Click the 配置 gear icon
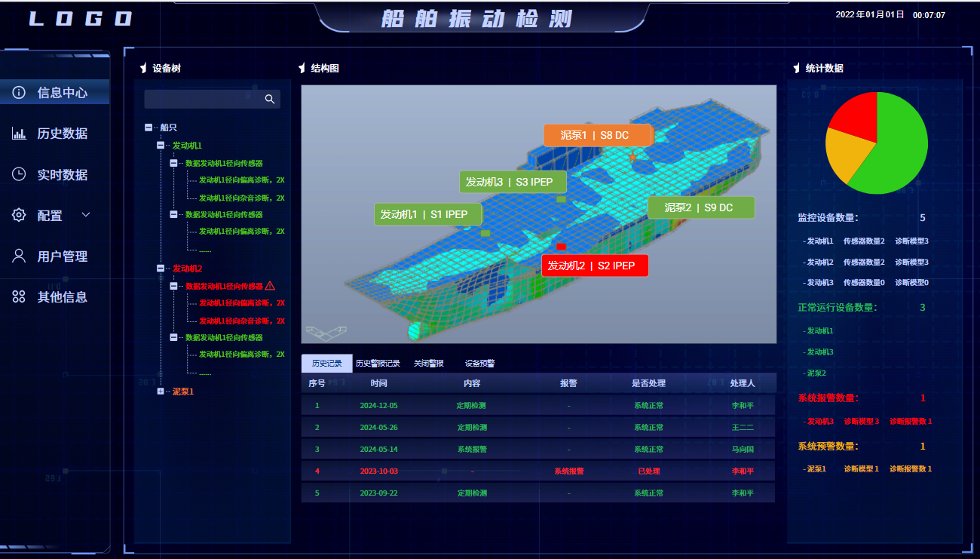Image resolution: width=980 pixels, height=559 pixels. [x=19, y=215]
